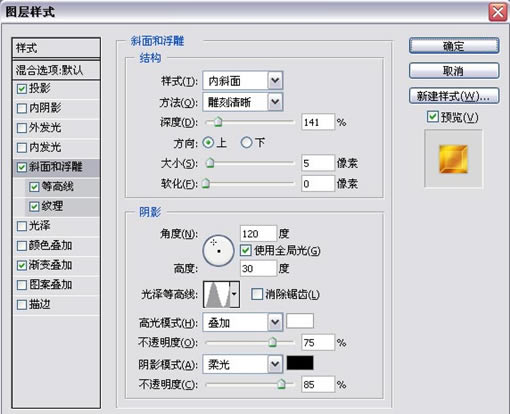The image size is (510, 414).
Task: Toggle the 预览 checkbox
Action: [433, 117]
